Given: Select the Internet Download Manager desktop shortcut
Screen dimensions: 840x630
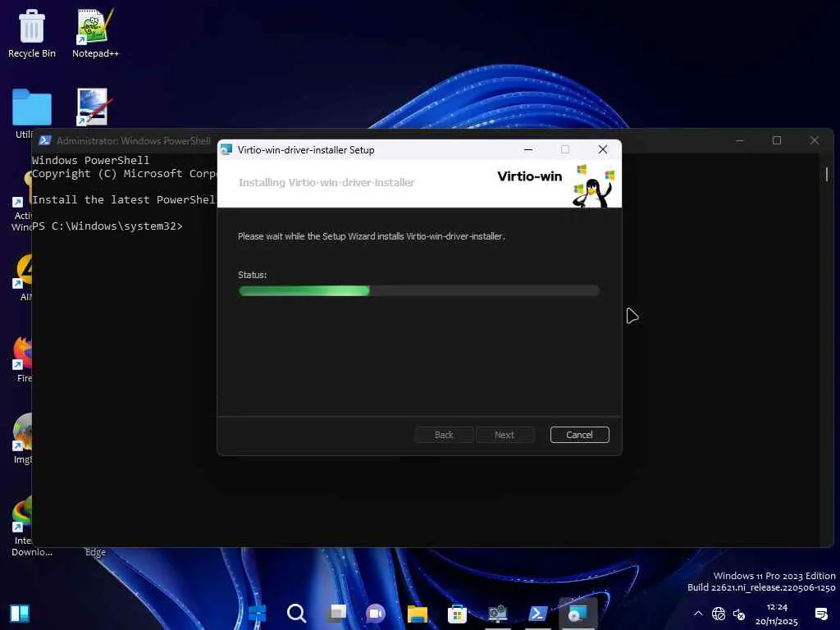Looking at the screenshot, I should point(22,525).
